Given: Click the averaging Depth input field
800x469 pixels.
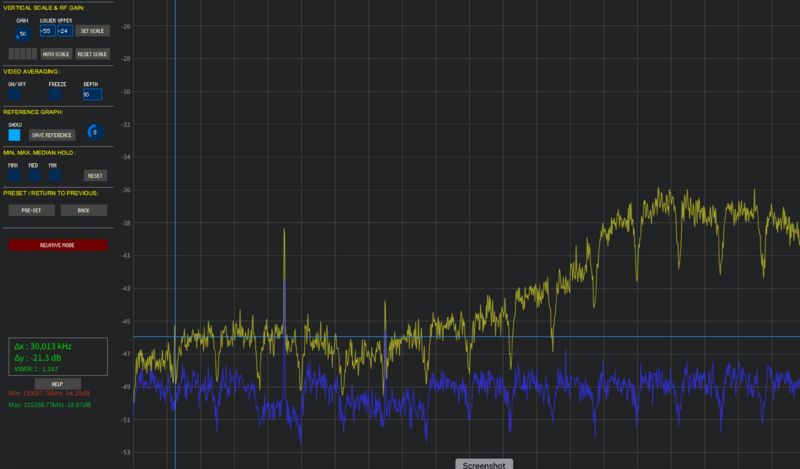Looking at the screenshot, I should 92,95.
